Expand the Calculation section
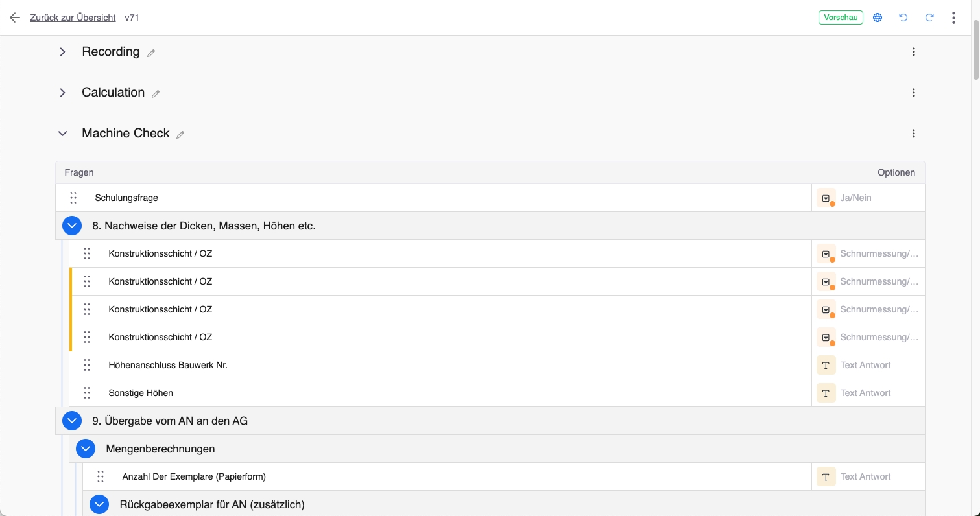This screenshot has height=516, width=980. coord(62,93)
